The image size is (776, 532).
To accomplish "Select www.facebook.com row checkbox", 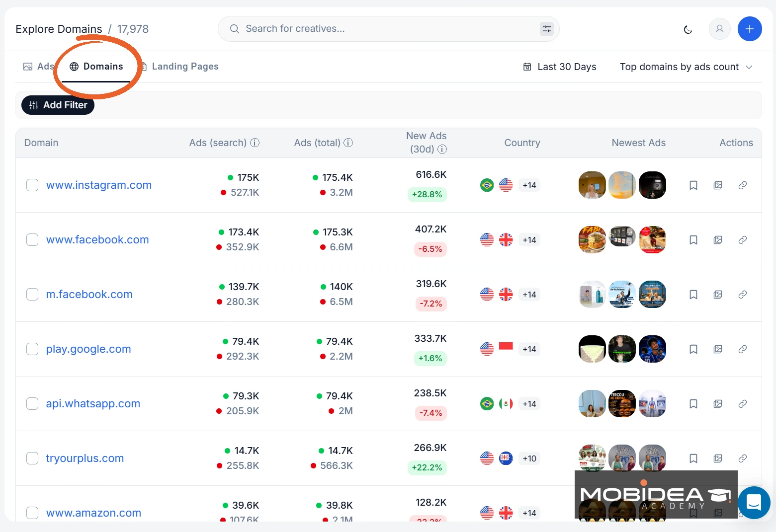I will (x=32, y=240).
